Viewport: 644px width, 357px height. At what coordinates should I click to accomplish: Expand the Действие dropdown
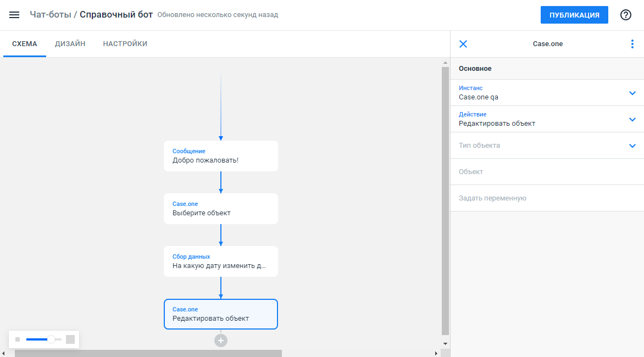point(547,119)
